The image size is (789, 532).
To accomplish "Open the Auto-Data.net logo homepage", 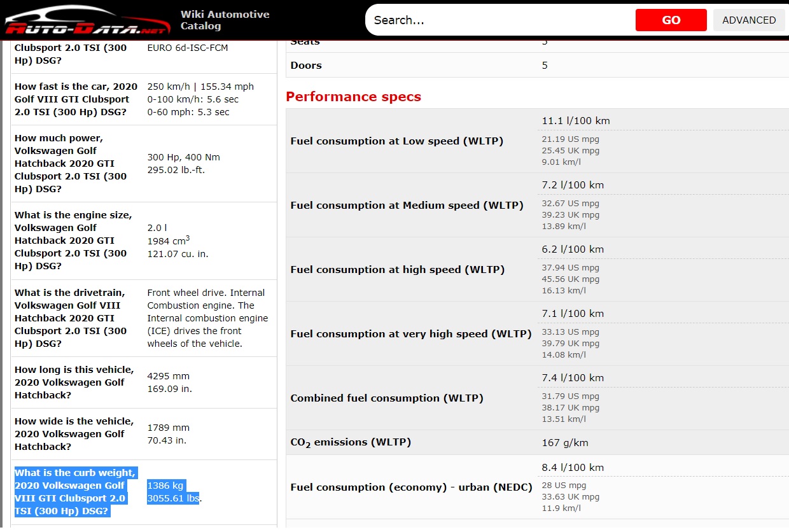I will 87,20.
